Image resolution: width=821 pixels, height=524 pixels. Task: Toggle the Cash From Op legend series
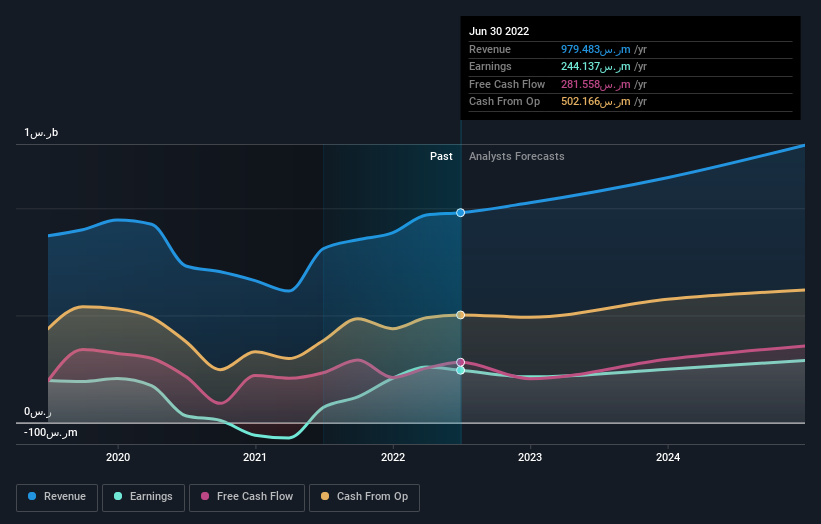(364, 497)
